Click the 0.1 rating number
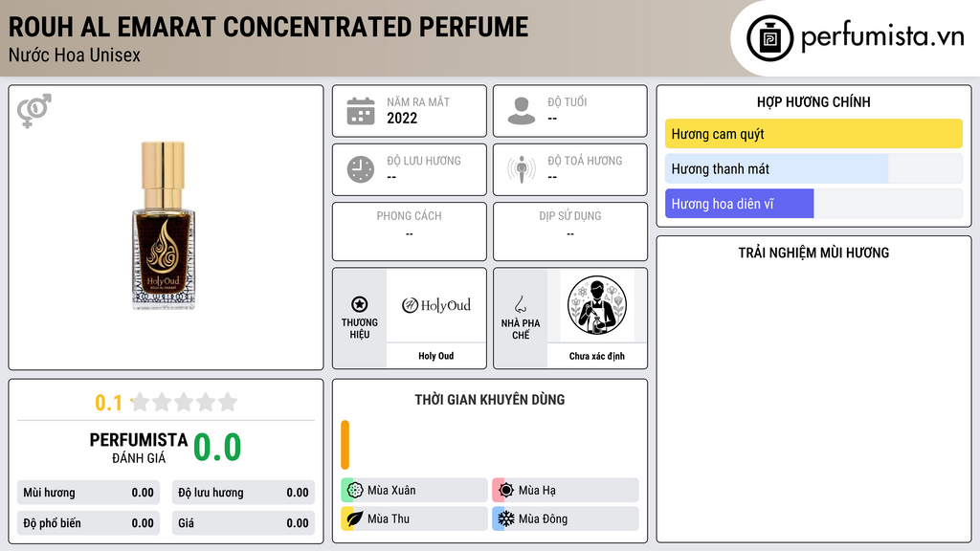This screenshot has width=980, height=551. tap(108, 403)
